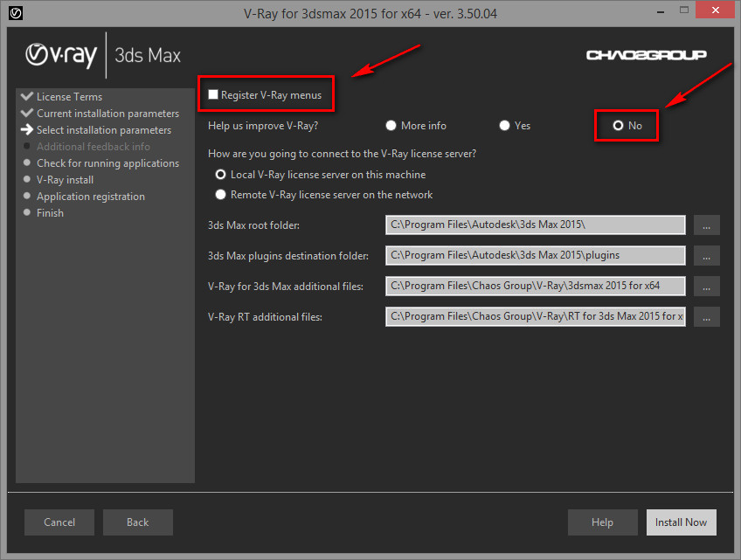Click the Chaos Group logo
This screenshot has height=560, width=741.
click(646, 55)
